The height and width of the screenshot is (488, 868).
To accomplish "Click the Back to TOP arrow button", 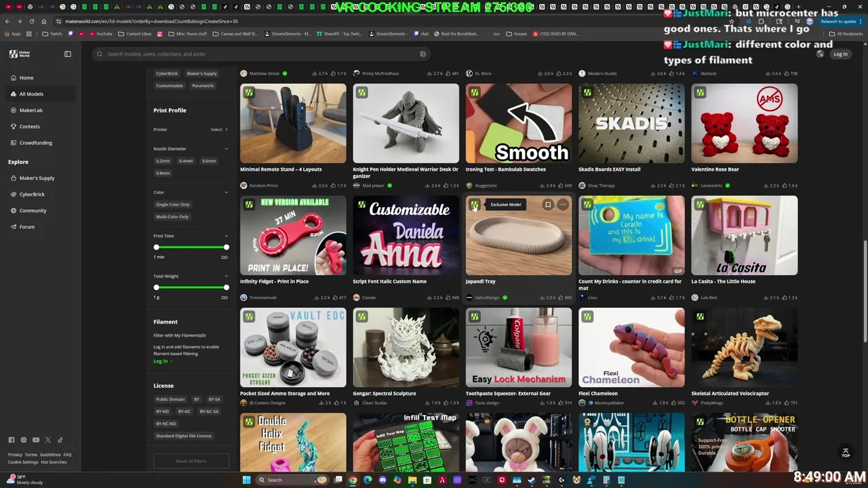I will [845, 452].
